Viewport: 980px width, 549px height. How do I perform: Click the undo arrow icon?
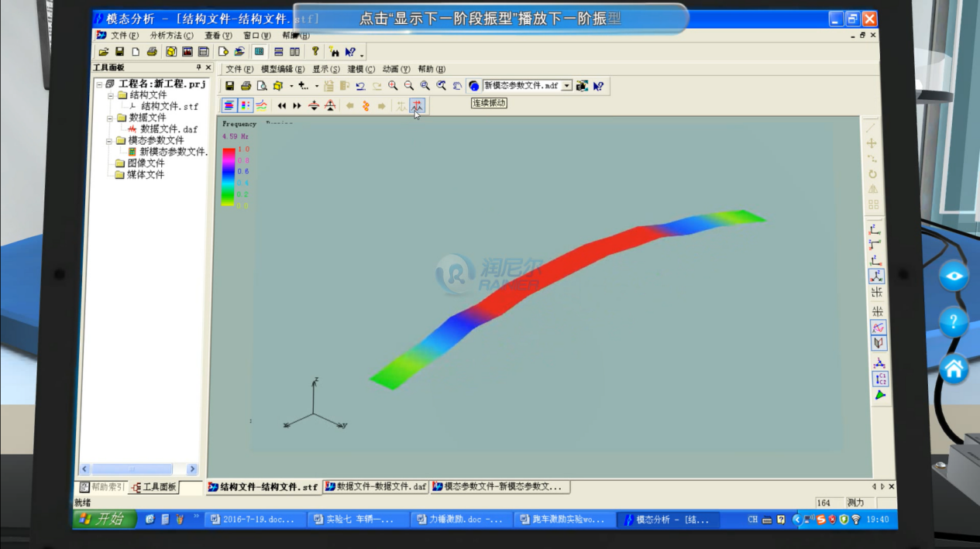click(x=360, y=86)
